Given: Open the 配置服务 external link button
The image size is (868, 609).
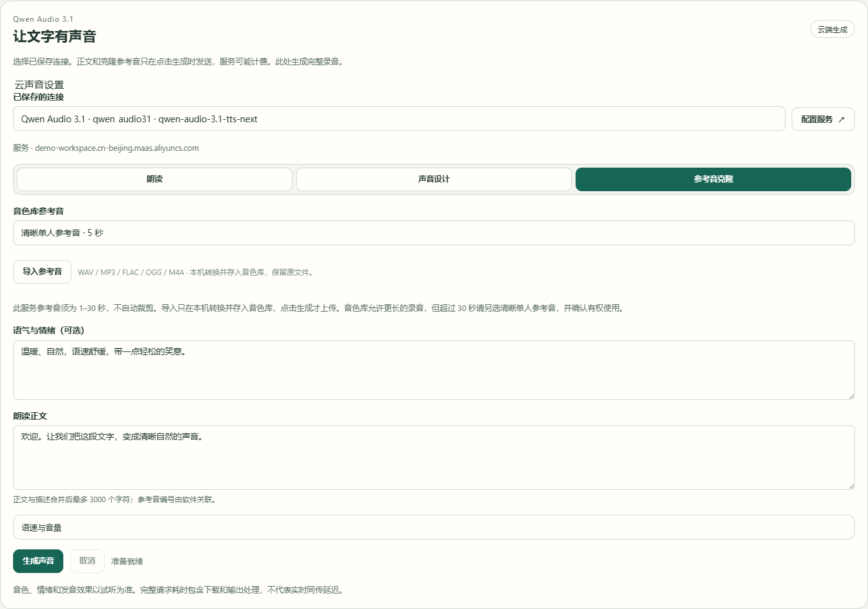Looking at the screenshot, I should coord(823,119).
